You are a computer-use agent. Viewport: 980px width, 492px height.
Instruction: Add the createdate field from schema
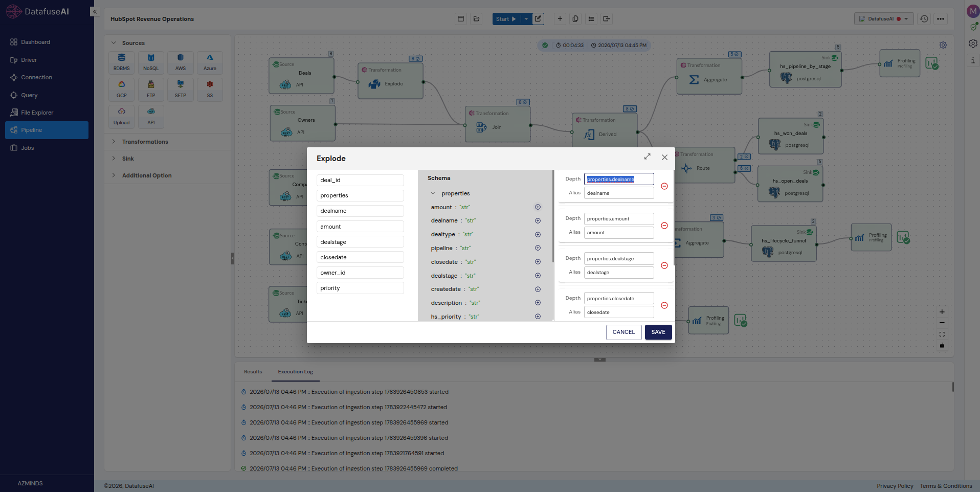(x=538, y=289)
